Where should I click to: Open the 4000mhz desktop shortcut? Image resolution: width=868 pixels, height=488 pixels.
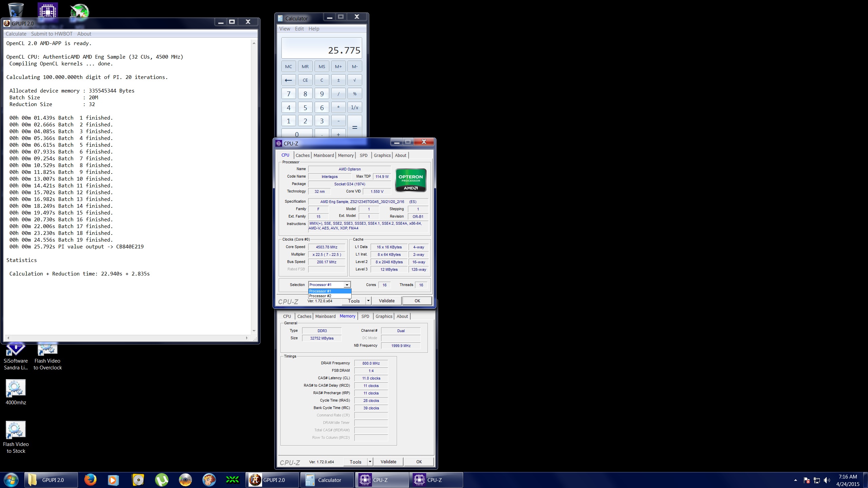tap(16, 392)
